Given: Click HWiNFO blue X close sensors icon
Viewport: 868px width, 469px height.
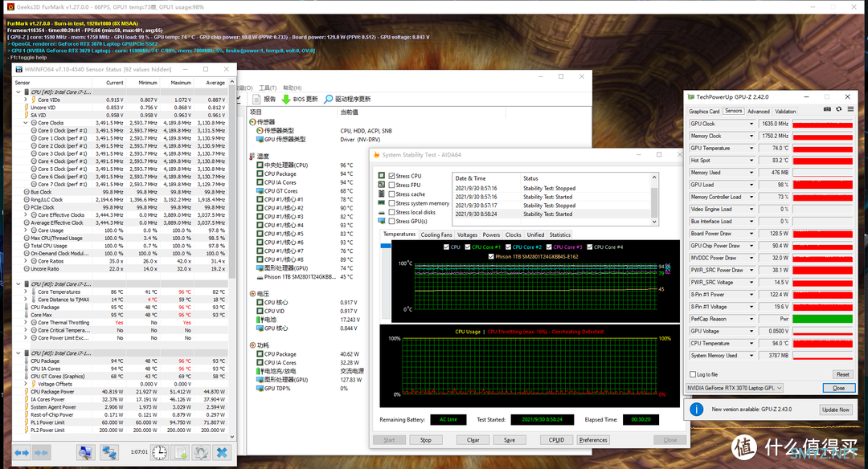Looking at the screenshot, I should pyautogui.click(x=222, y=453).
